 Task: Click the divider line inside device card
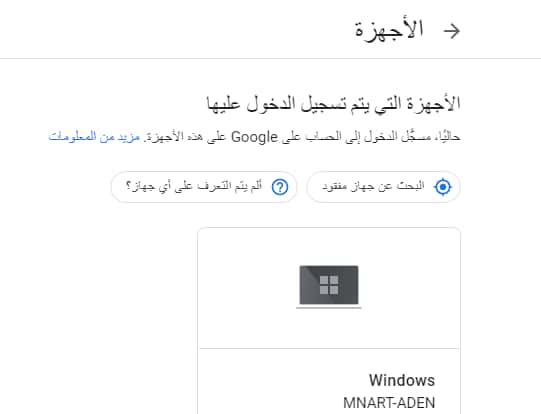(x=329, y=348)
